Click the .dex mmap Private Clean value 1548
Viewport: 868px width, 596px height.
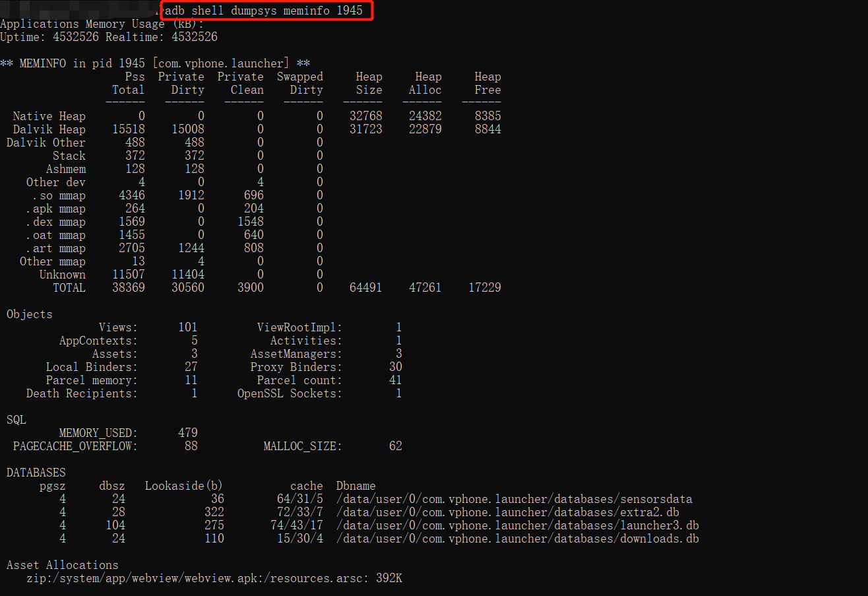(x=251, y=222)
